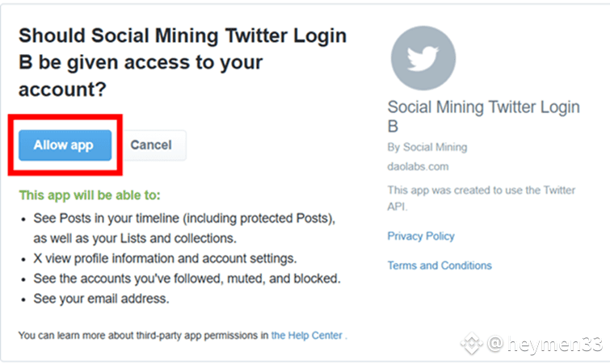This screenshot has height=364, width=610.
Task: Click the main authorization question heading
Action: (x=183, y=62)
